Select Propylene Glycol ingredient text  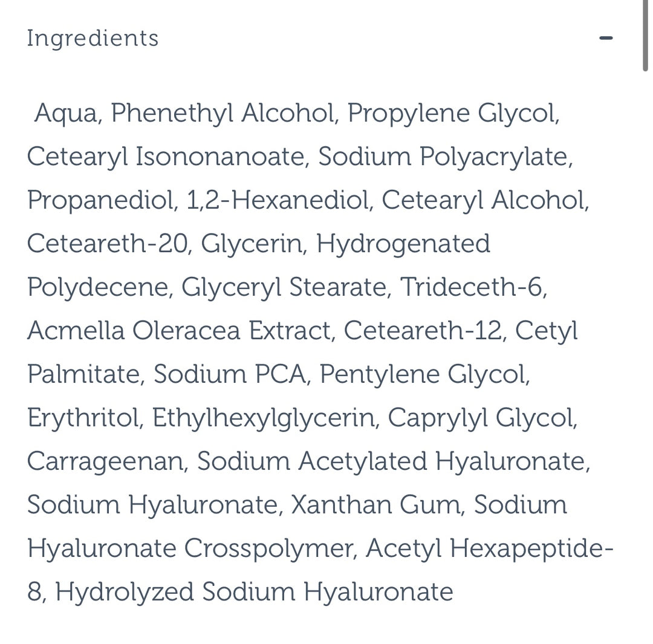pyautogui.click(x=452, y=113)
